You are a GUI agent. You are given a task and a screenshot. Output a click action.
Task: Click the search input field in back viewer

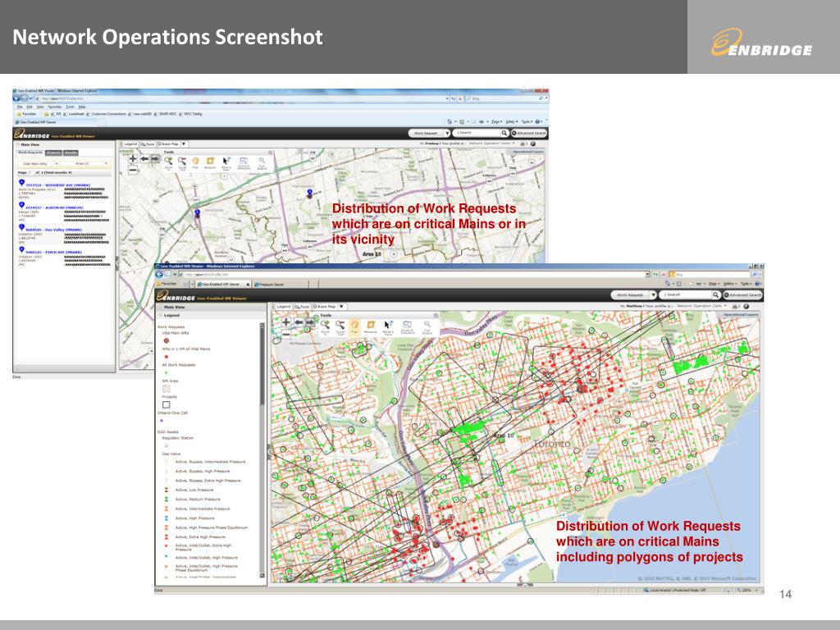(477, 133)
